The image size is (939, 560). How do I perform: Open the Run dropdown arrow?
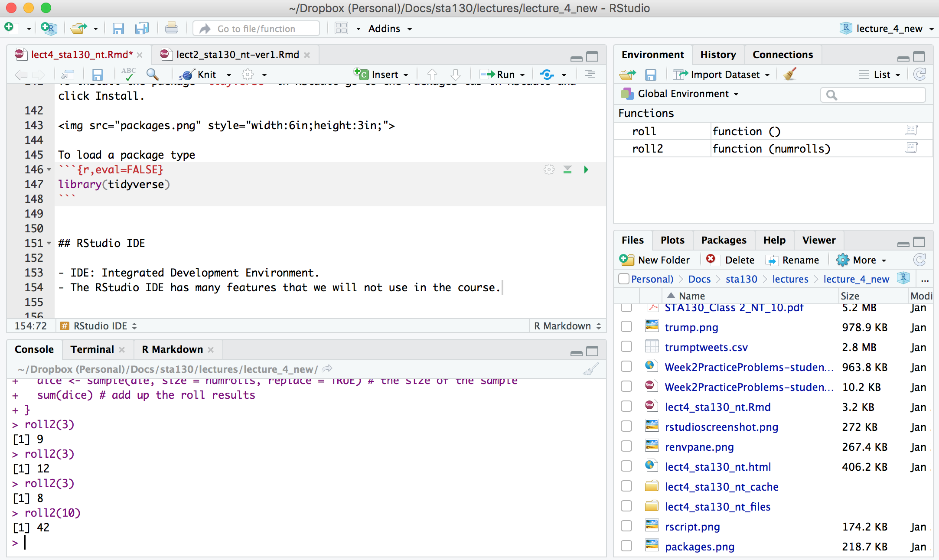[522, 75]
